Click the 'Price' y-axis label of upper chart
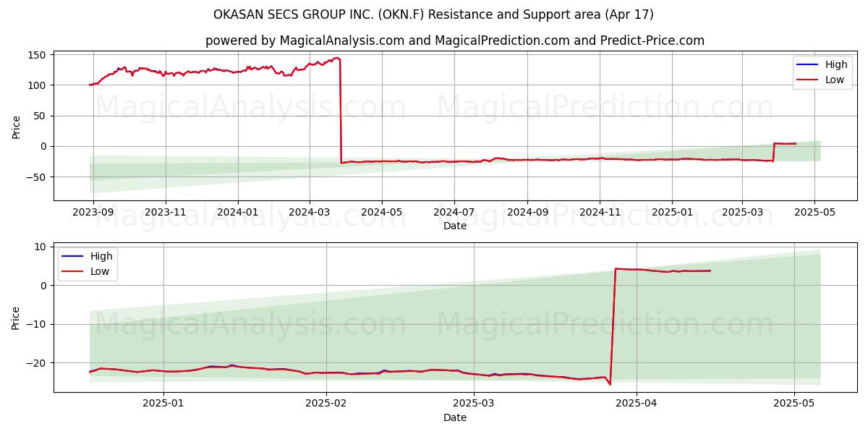The height and width of the screenshot is (434, 868). tap(17, 127)
